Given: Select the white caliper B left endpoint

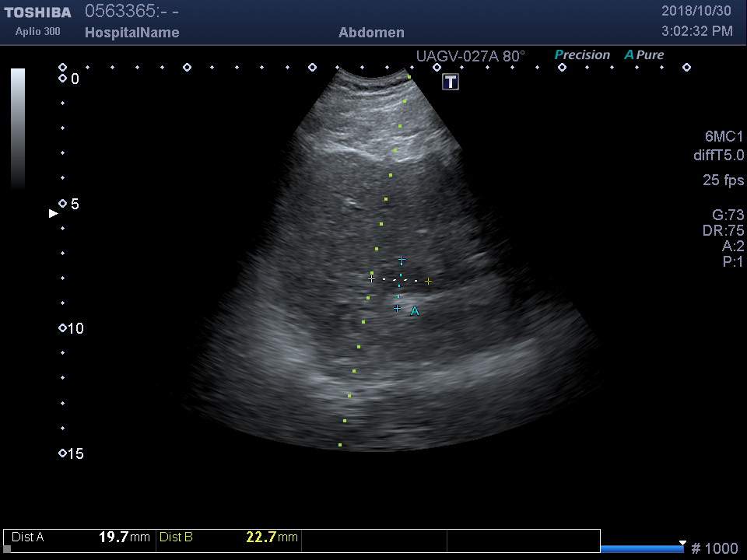Looking at the screenshot, I should tap(371, 278).
